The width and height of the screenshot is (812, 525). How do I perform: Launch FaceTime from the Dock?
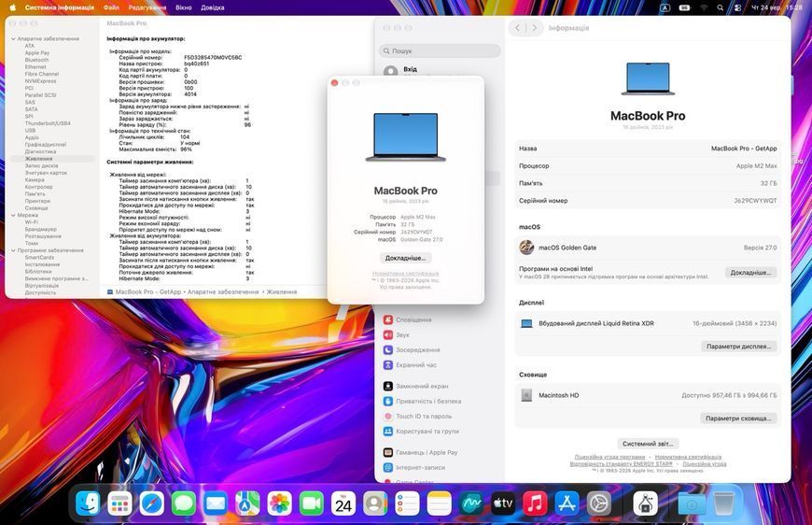(x=311, y=504)
